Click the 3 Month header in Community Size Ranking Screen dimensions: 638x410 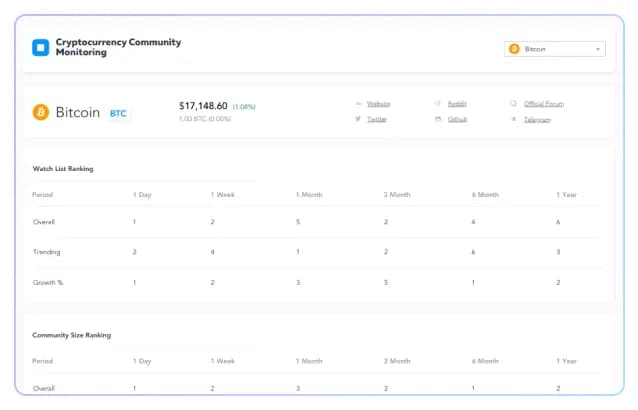coord(397,361)
